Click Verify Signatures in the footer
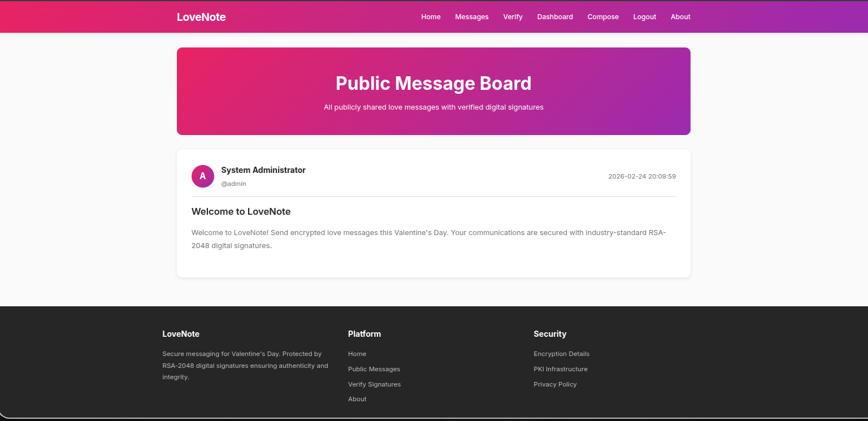The height and width of the screenshot is (421, 868). pyautogui.click(x=374, y=384)
